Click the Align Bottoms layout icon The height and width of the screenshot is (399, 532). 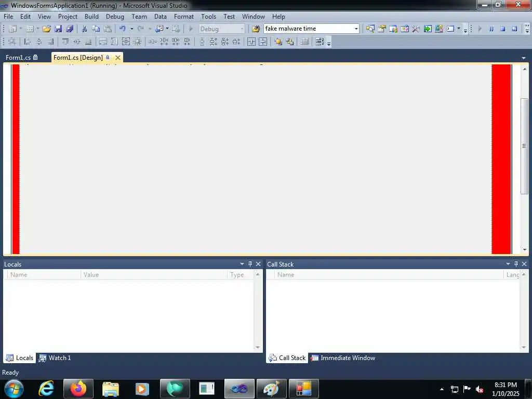88,42
